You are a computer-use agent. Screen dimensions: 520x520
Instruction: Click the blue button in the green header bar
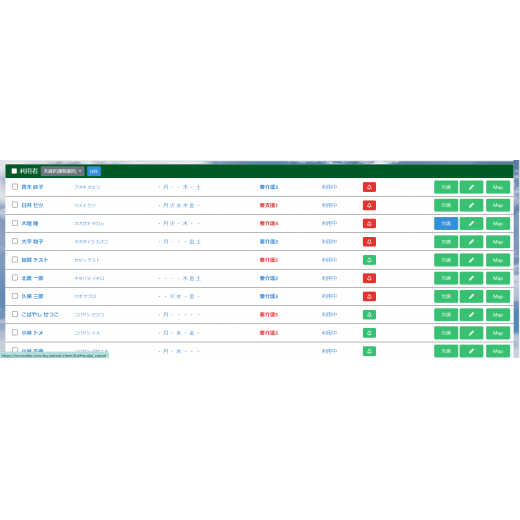[94, 171]
